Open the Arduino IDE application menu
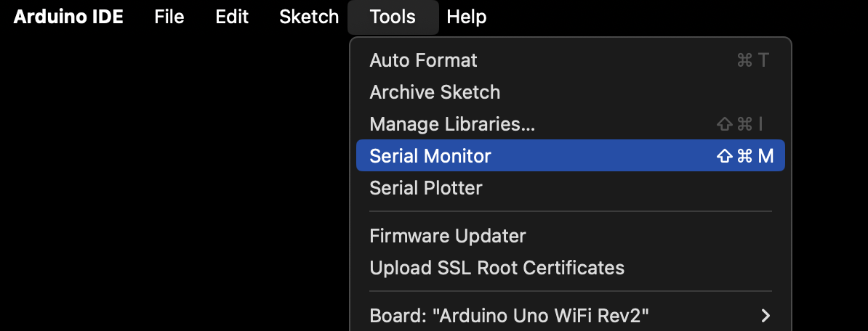 coord(68,17)
